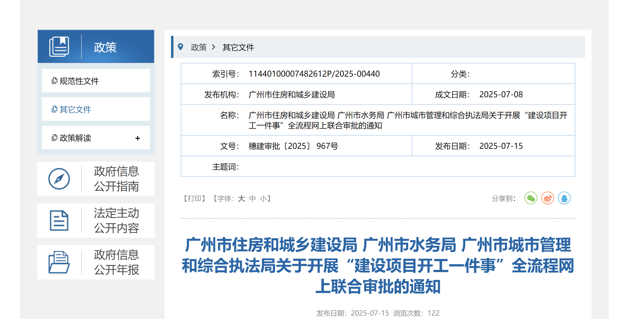The width and height of the screenshot is (644, 319).
Task: Open 其它文件 sidebar menu item
Action: click(x=96, y=109)
